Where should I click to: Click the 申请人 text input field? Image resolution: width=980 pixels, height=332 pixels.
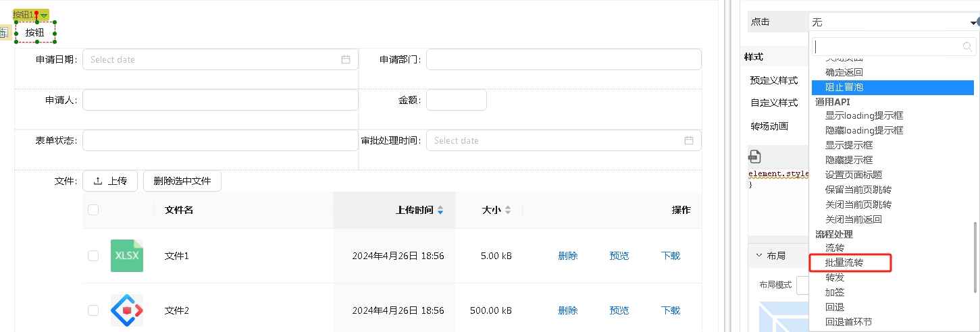(x=220, y=100)
